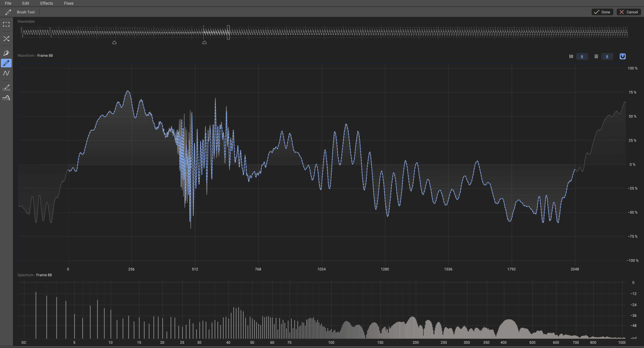Image resolution: width=644 pixels, height=348 pixels.
Task: Click the horizontal grid count field
Action: point(607,57)
